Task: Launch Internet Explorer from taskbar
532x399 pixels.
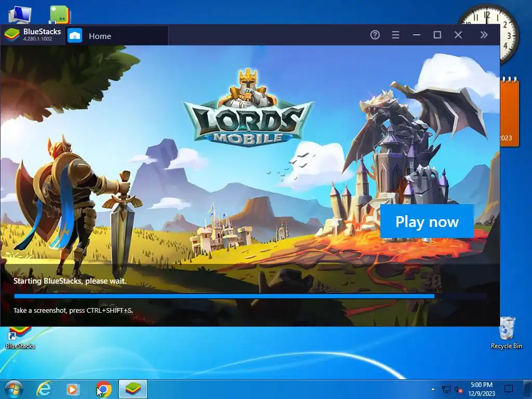Action: 44,389
